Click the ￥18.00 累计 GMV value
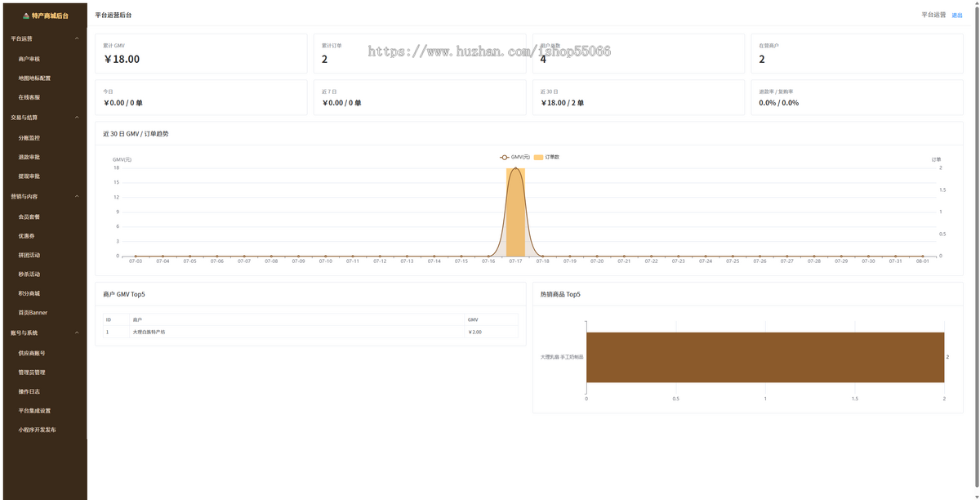Image resolution: width=980 pixels, height=500 pixels. [x=122, y=59]
